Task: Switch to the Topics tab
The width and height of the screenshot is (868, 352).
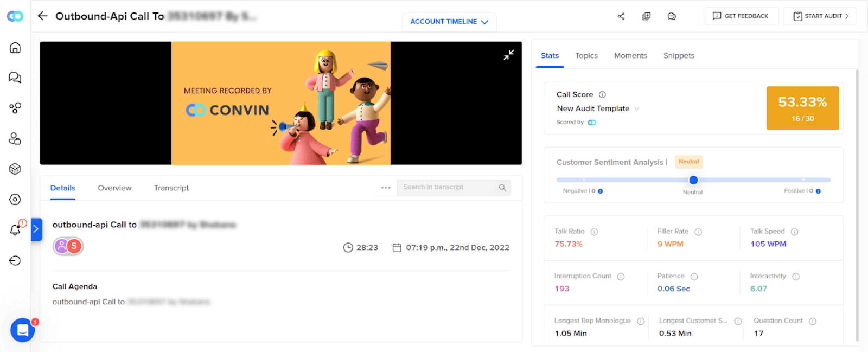Action: point(586,55)
